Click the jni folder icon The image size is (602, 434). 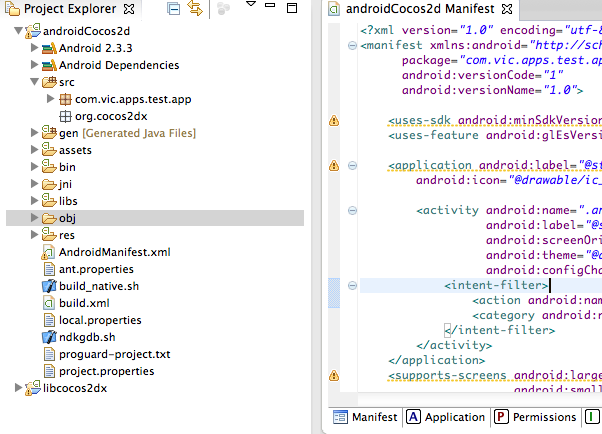pyautogui.click(x=49, y=184)
